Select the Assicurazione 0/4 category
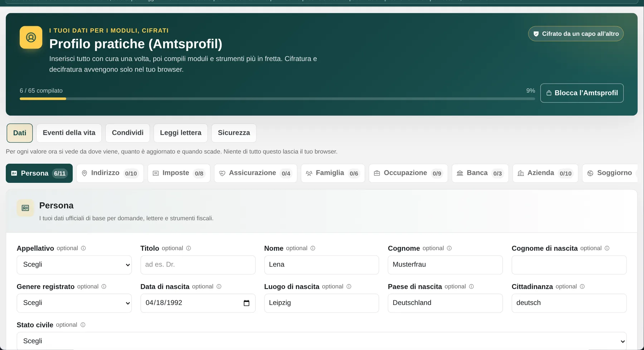The image size is (644, 350). click(256, 173)
